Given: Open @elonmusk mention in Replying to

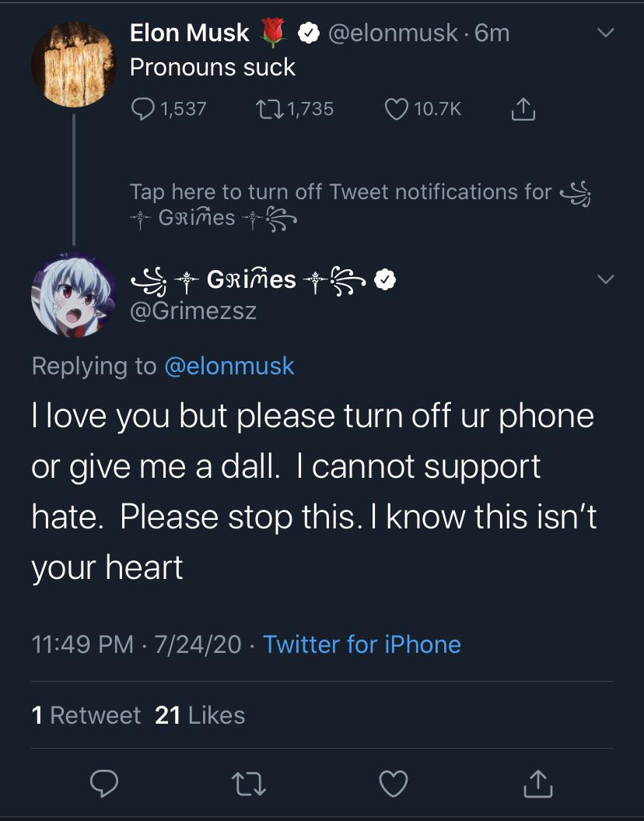Looking at the screenshot, I should tap(229, 366).
